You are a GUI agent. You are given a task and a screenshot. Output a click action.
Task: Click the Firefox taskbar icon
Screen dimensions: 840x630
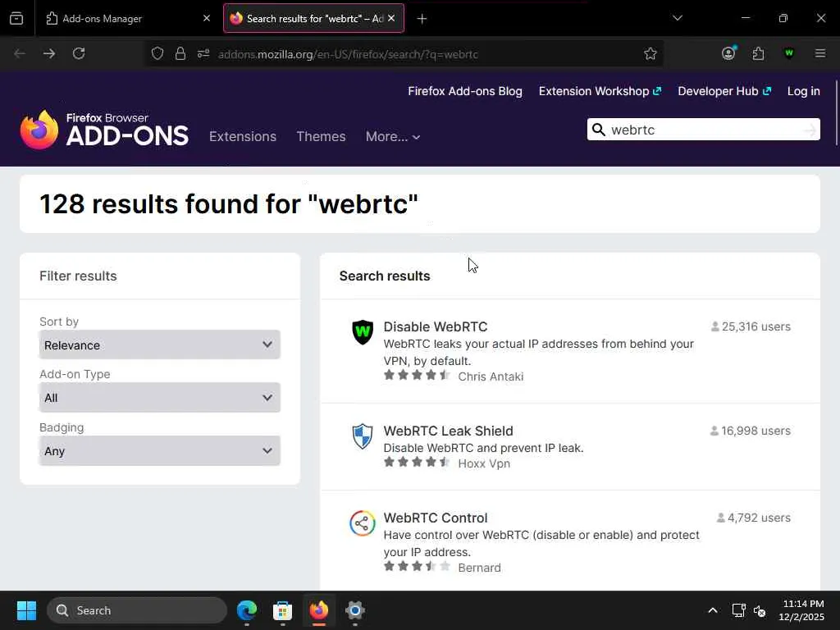click(319, 610)
